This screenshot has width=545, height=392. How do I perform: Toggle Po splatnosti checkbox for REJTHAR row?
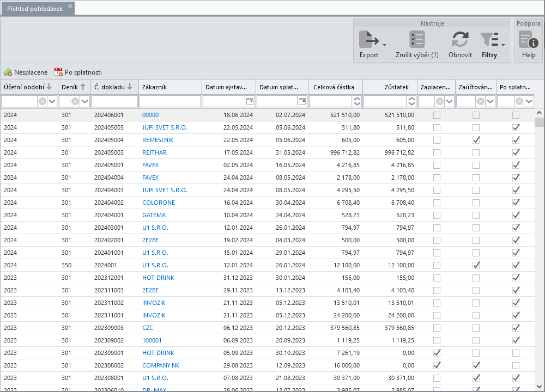point(516,152)
